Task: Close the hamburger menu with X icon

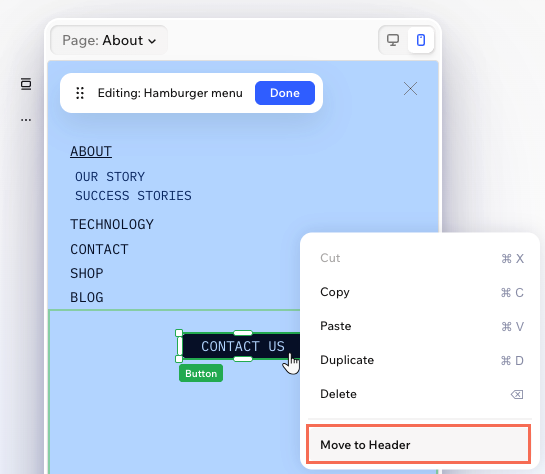Action: [x=410, y=89]
